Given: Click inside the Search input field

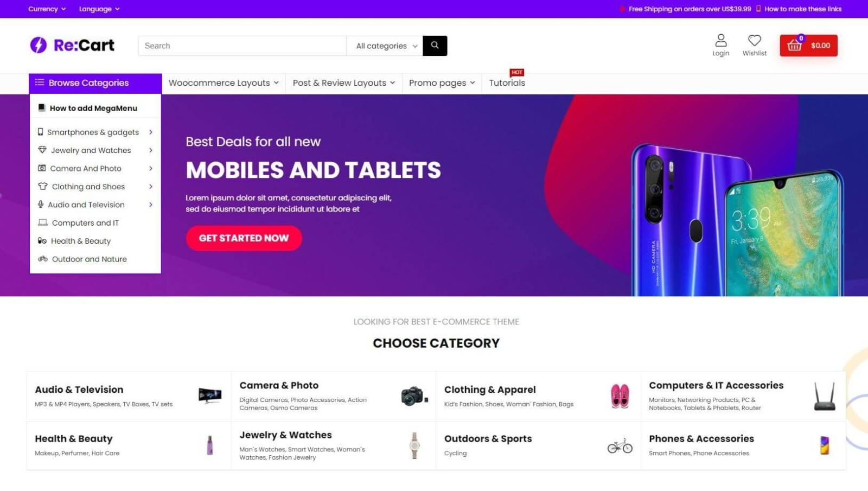Looking at the screenshot, I should pyautogui.click(x=242, y=46).
